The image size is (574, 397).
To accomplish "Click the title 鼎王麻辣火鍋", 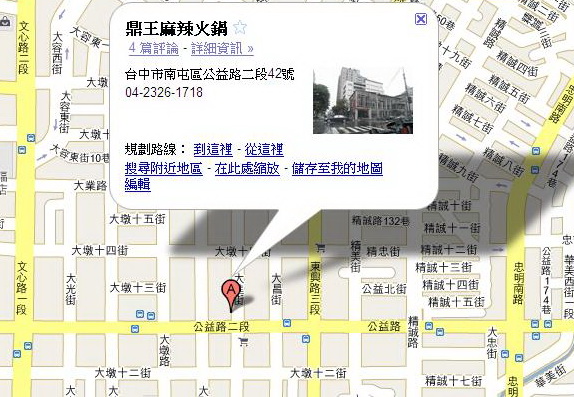I will 177,28.
